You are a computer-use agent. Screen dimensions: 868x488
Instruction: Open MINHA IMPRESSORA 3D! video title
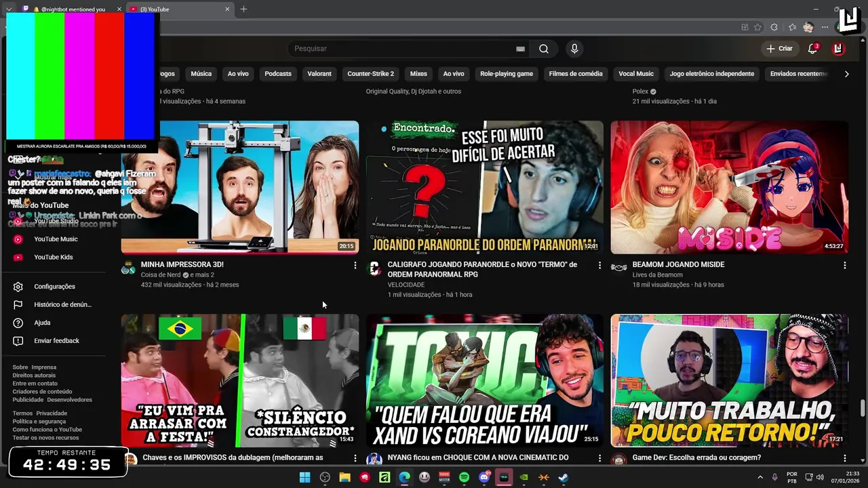(182, 265)
